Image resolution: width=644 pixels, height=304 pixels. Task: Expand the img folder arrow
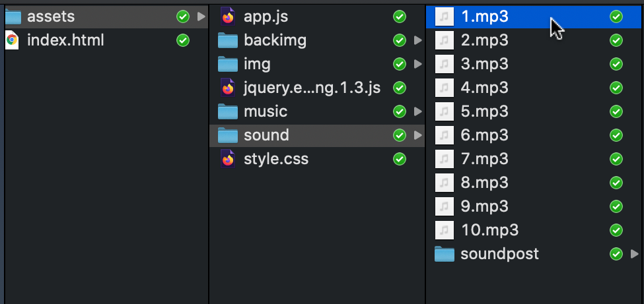point(417,64)
